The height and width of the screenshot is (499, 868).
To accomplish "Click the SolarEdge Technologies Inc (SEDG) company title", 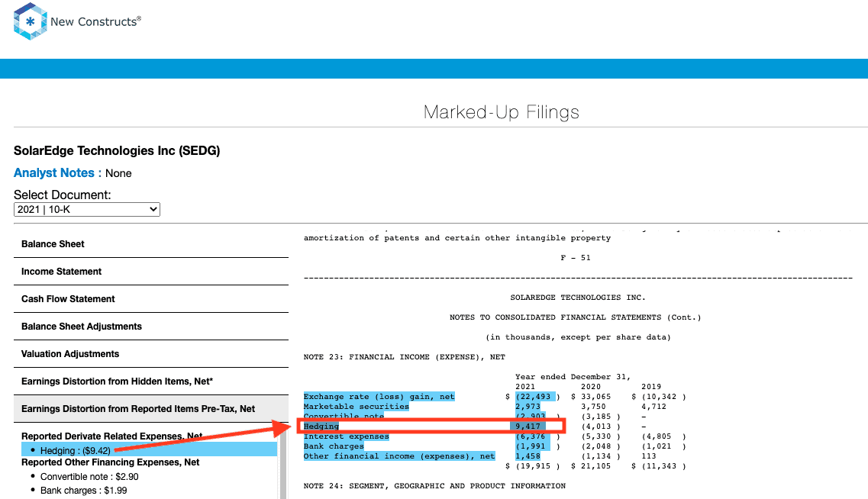I will (117, 151).
